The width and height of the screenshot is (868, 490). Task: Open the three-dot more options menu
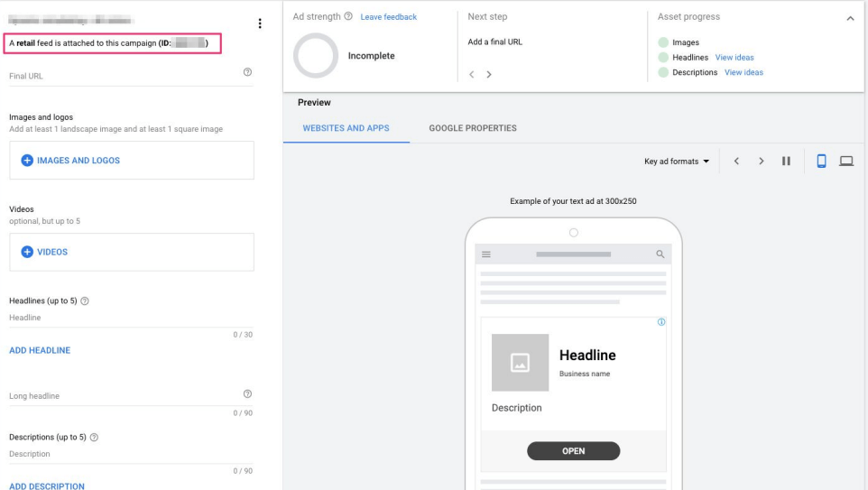click(x=260, y=23)
